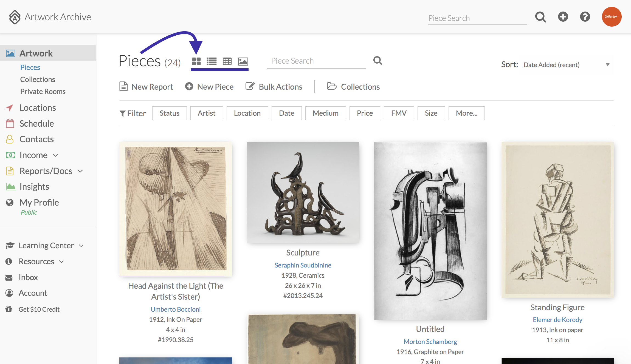The height and width of the screenshot is (364, 631).
Task: Open Collections in the sidebar
Action: point(38,79)
